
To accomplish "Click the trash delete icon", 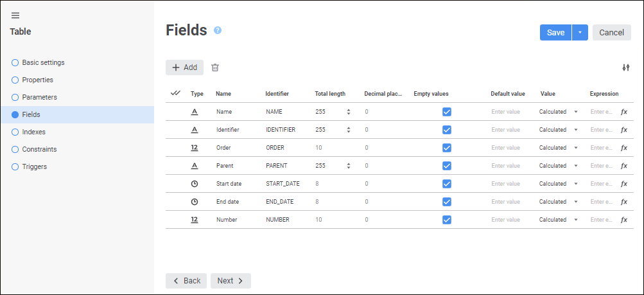I will (215, 67).
